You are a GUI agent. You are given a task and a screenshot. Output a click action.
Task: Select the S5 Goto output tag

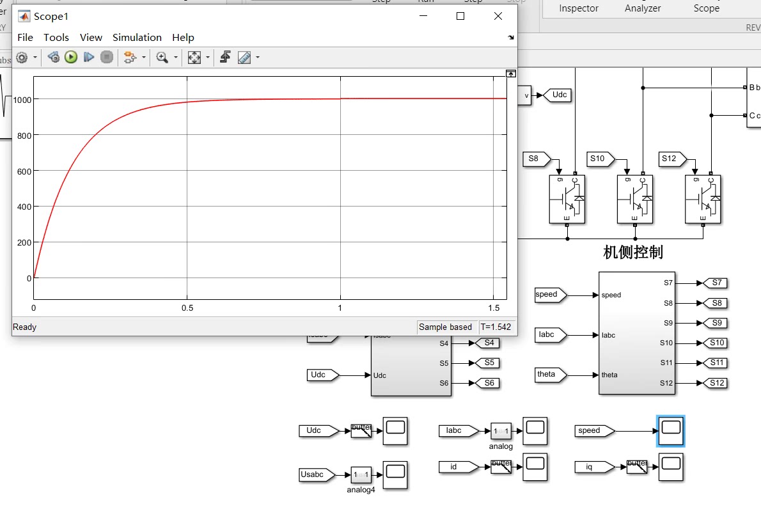tap(487, 363)
